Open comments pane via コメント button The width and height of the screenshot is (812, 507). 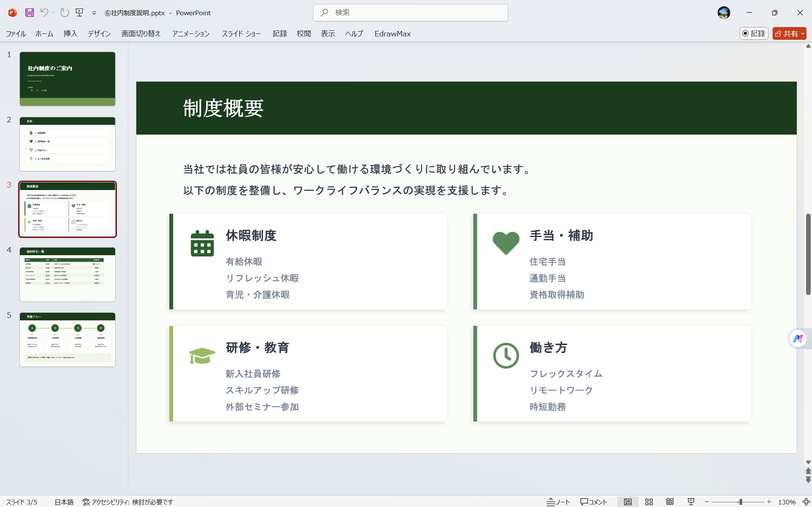point(594,502)
